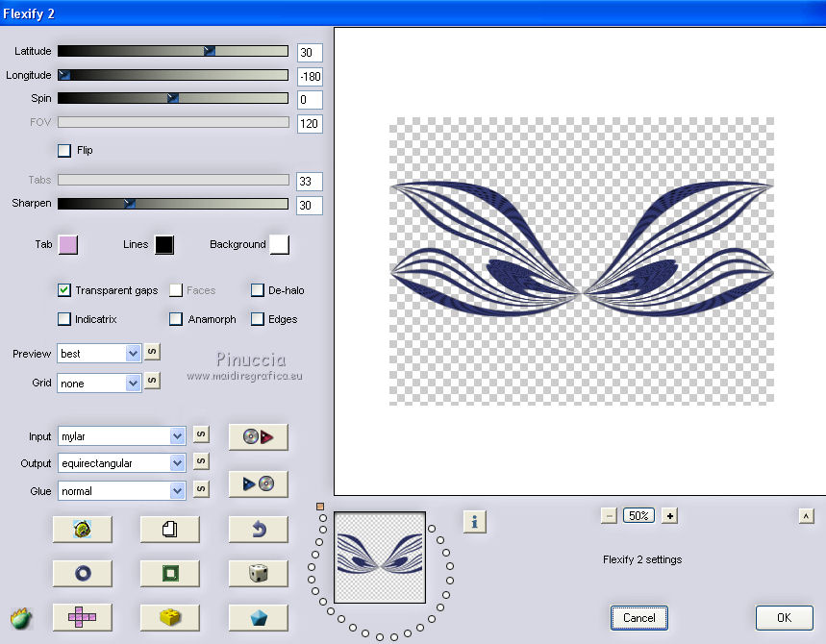The width and height of the screenshot is (826, 644).
Task: Click the blue ring icon button
Action: tap(82, 573)
